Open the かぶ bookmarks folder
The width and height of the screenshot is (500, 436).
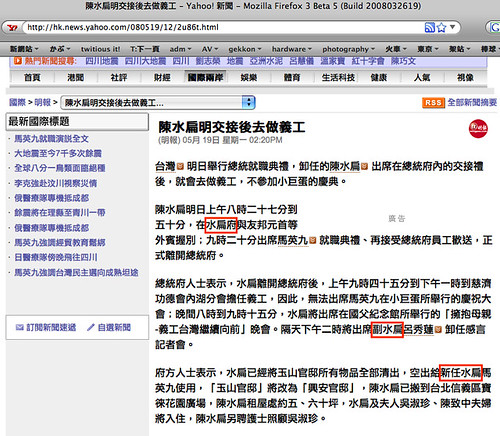(x=60, y=49)
